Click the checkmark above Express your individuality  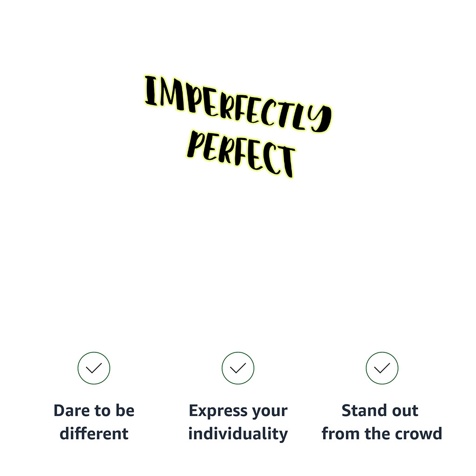tap(238, 368)
